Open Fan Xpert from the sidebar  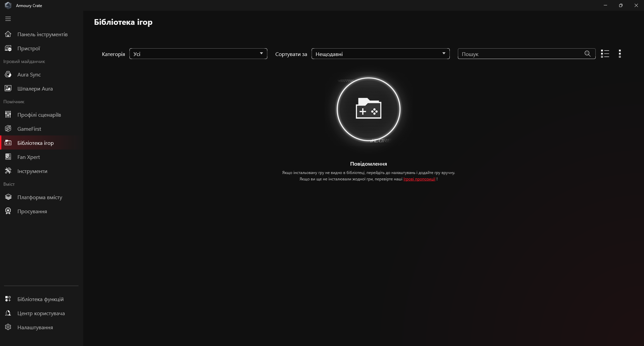42,157
